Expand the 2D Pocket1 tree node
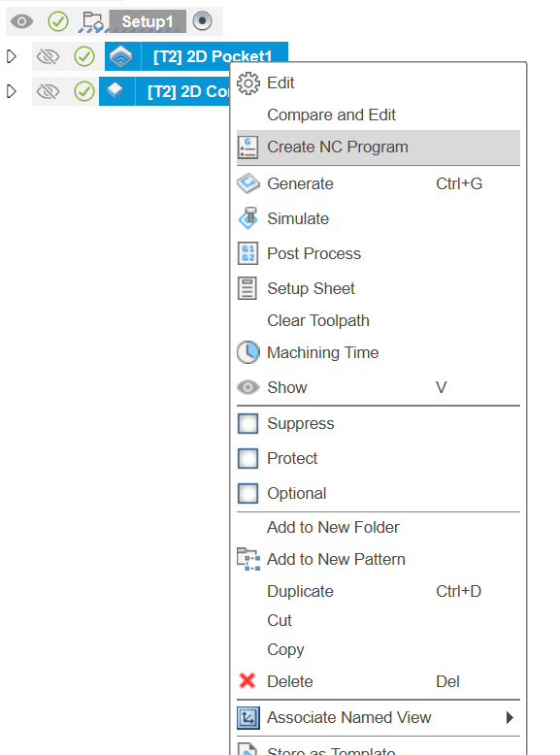Screen dimensions: 560x755 (12, 56)
